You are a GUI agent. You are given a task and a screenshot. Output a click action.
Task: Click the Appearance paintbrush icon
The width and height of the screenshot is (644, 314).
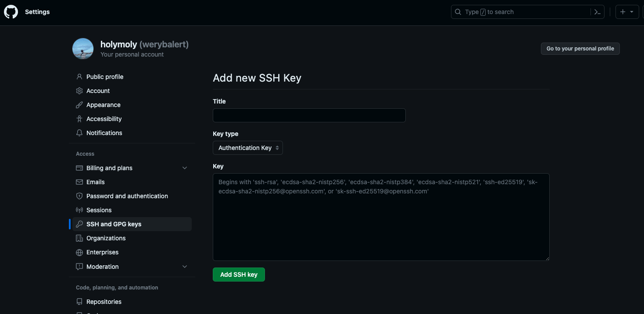[79, 105]
